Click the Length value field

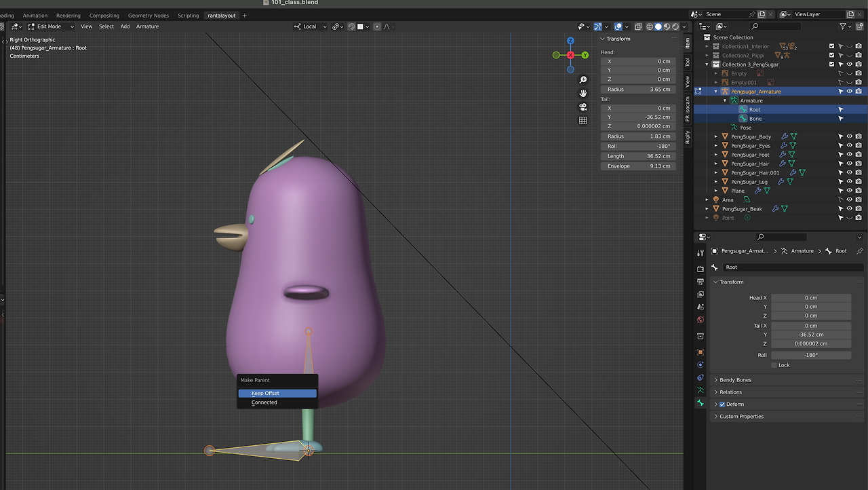click(637, 156)
